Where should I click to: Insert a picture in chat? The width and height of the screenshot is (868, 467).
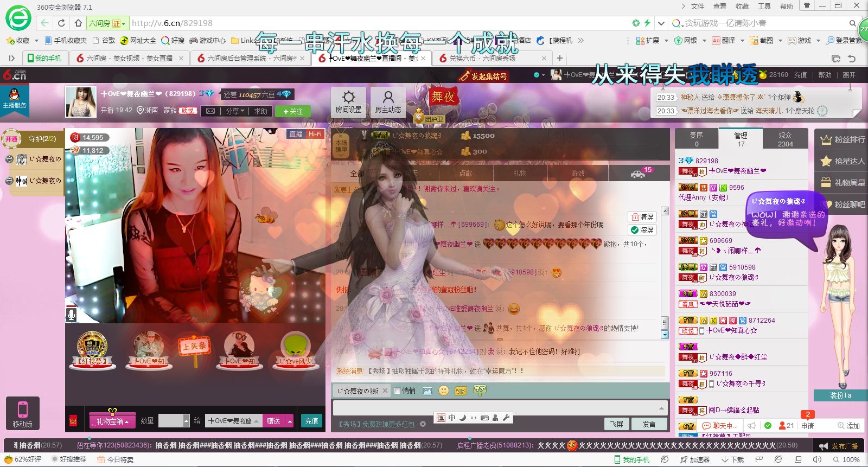pyautogui.click(x=427, y=391)
